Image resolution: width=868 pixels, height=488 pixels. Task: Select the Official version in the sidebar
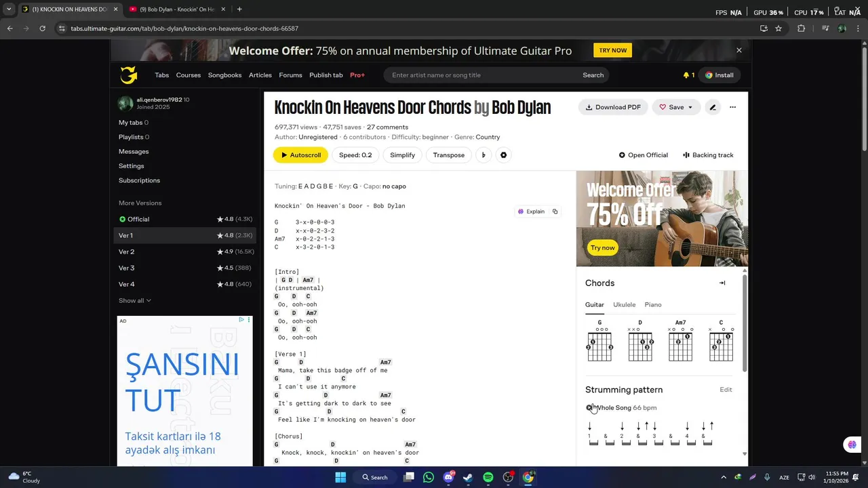pos(185,219)
